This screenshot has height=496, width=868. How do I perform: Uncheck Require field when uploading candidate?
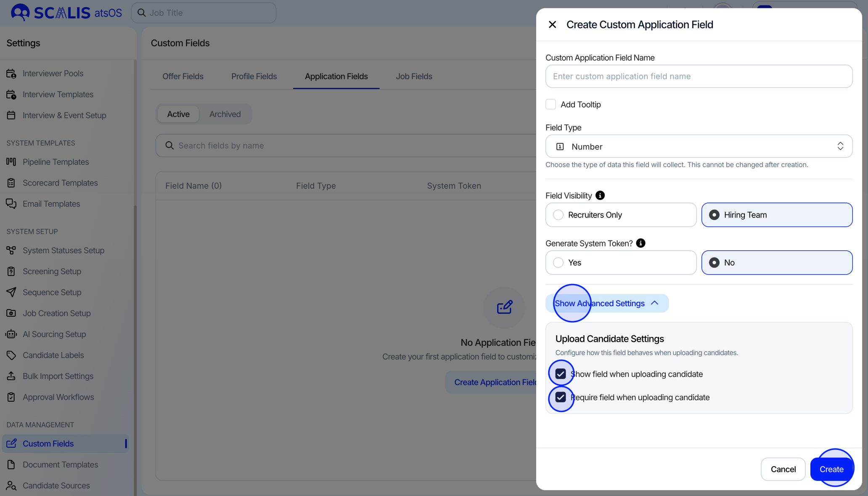point(560,397)
